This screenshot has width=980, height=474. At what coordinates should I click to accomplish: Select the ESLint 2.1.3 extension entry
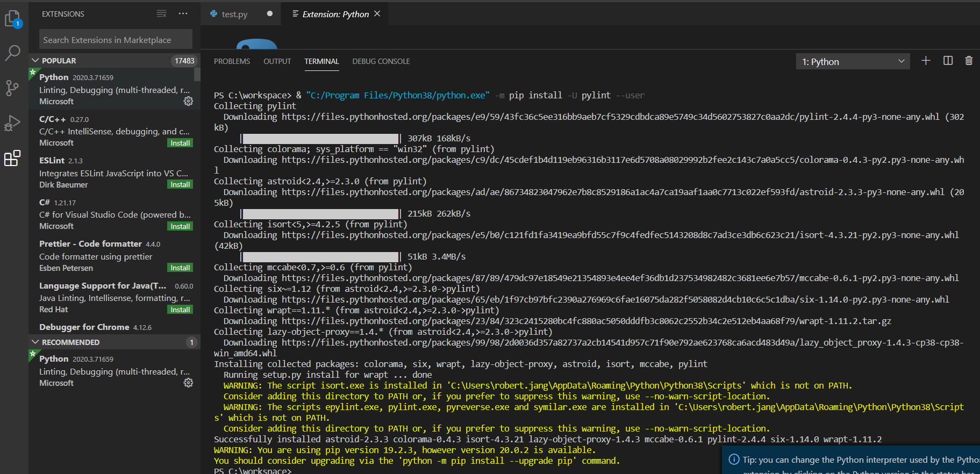pos(115,172)
